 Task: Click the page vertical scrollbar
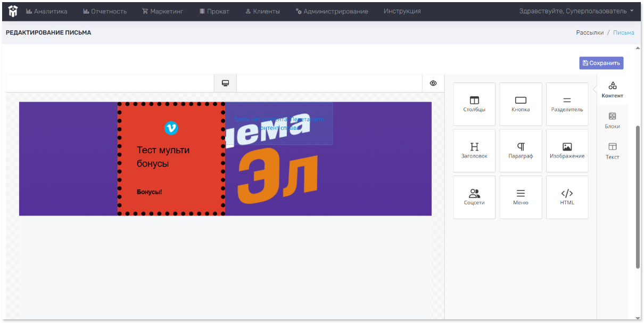coord(638,197)
